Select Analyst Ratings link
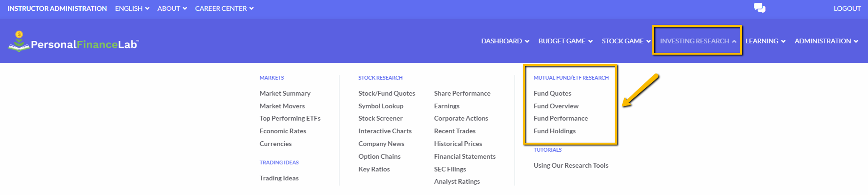This screenshot has height=195, width=868. [x=457, y=181]
